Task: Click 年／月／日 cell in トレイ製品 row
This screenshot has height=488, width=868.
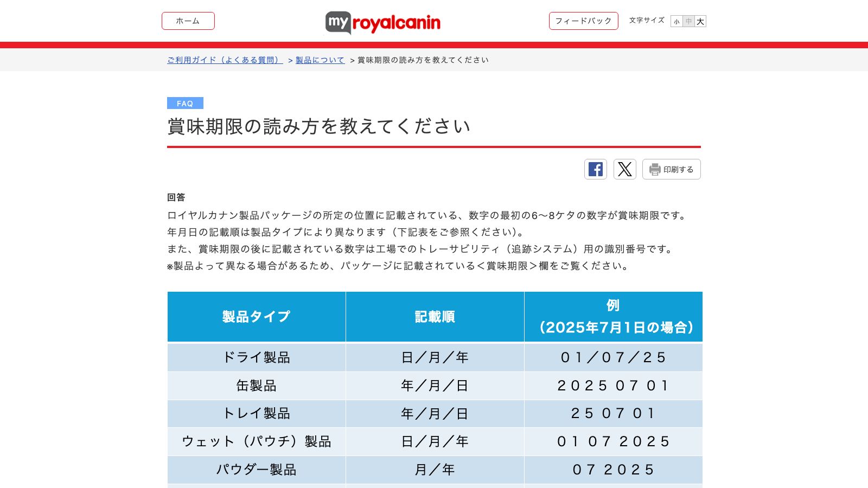Action: pos(435,414)
